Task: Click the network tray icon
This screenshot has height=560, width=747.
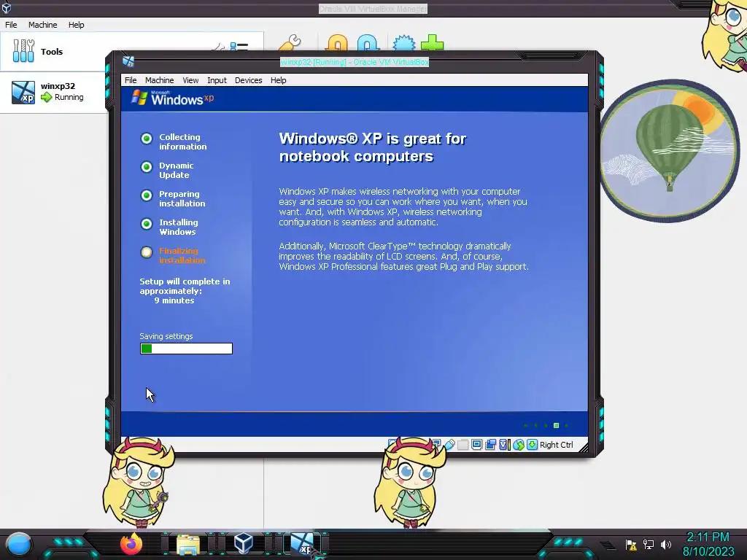Action: coord(649,544)
